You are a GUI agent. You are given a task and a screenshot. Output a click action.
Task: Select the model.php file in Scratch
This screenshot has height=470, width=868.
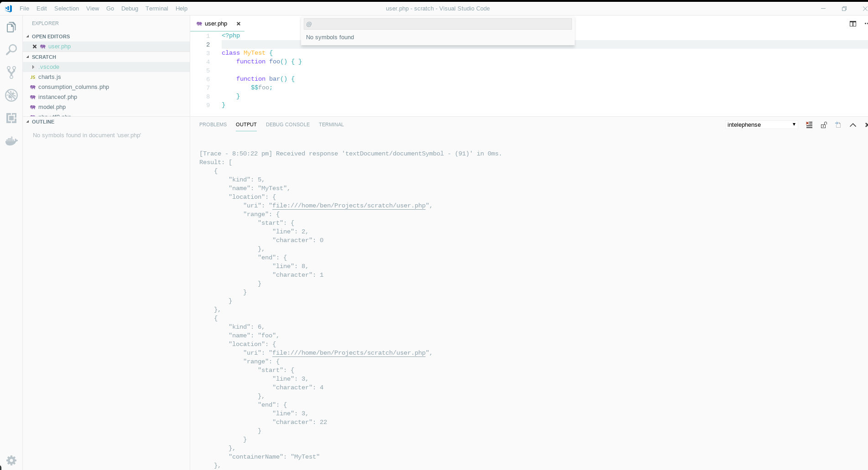pos(52,107)
